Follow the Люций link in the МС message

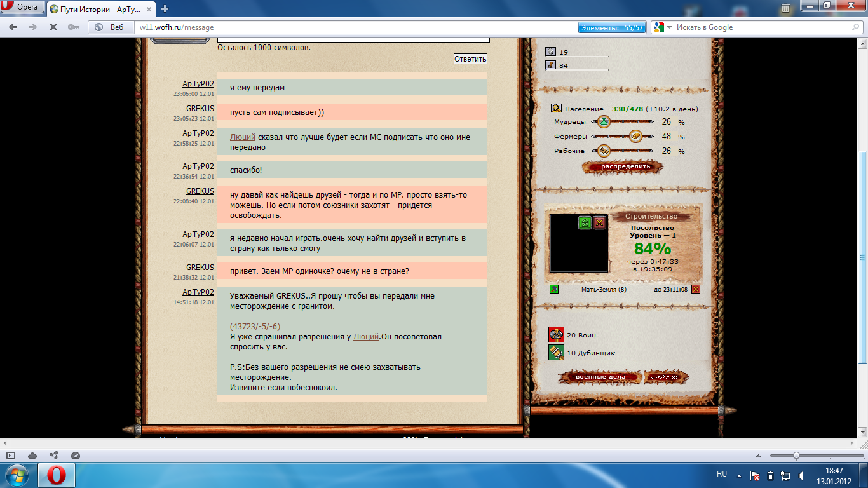point(243,137)
